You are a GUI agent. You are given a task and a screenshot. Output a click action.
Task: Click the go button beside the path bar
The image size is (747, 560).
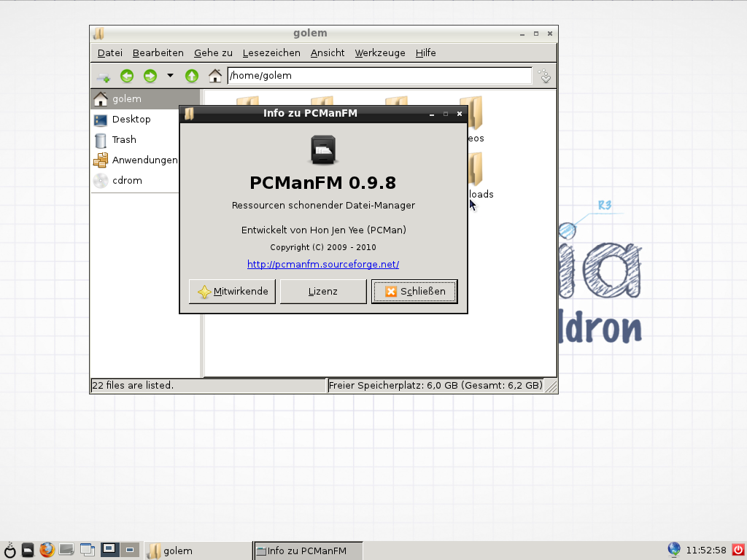[x=544, y=76]
